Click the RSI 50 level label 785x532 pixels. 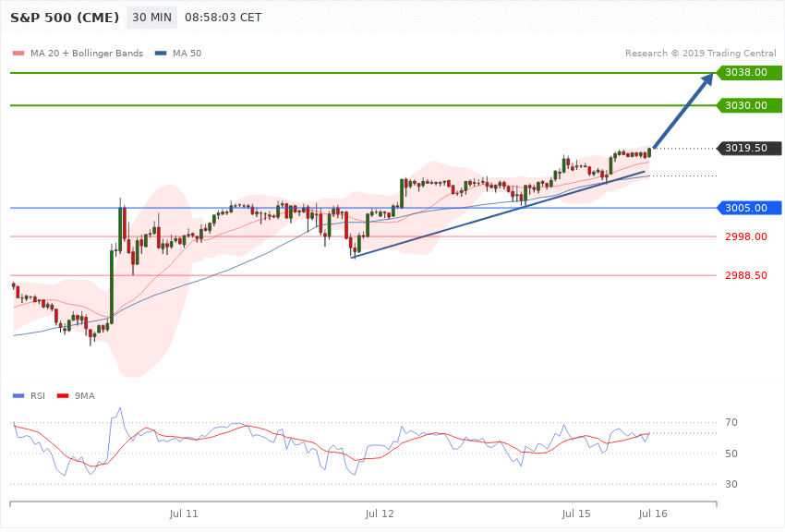pyautogui.click(x=731, y=453)
